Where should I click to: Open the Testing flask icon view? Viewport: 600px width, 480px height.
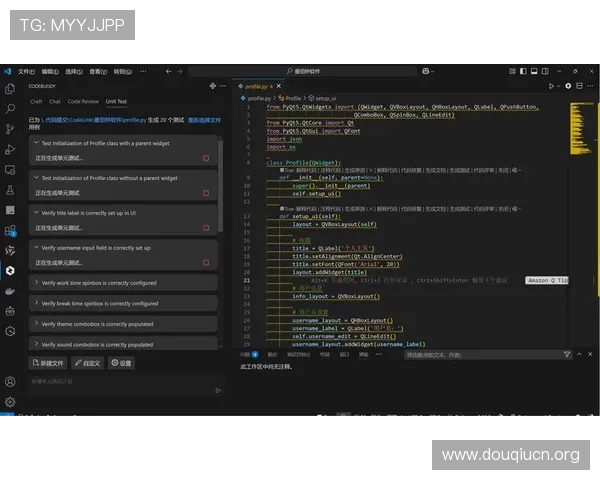pyautogui.click(x=10, y=189)
